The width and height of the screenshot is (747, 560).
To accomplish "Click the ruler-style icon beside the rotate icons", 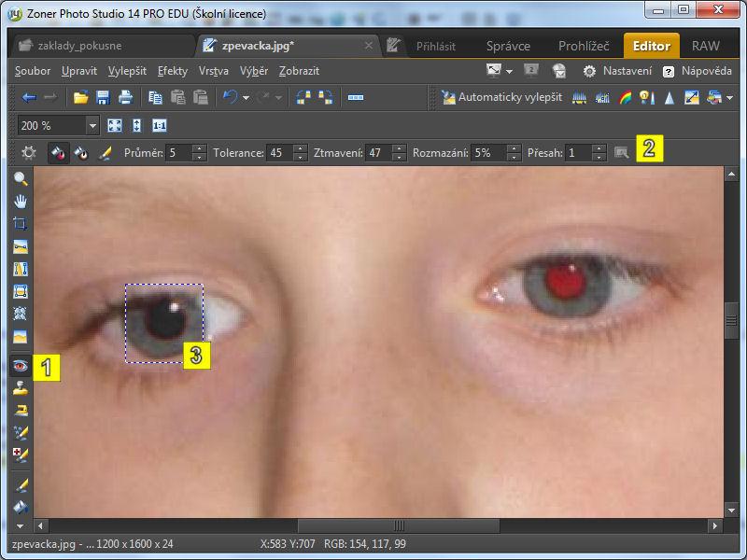I will point(356,98).
